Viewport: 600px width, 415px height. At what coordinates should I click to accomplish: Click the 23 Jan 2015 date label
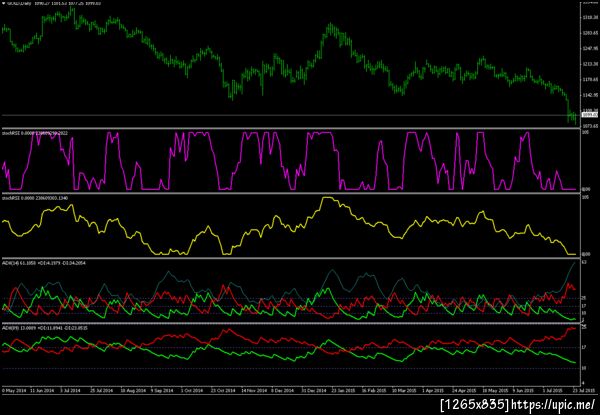pyautogui.click(x=344, y=391)
